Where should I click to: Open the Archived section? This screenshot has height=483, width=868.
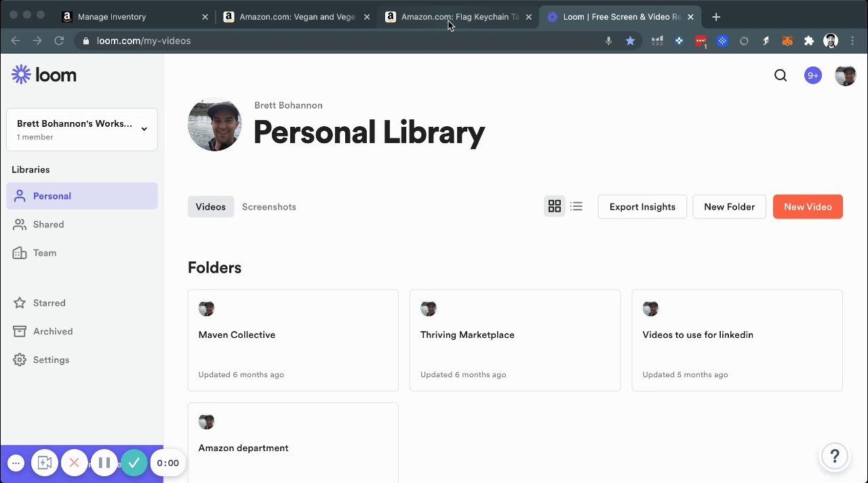(x=82, y=332)
